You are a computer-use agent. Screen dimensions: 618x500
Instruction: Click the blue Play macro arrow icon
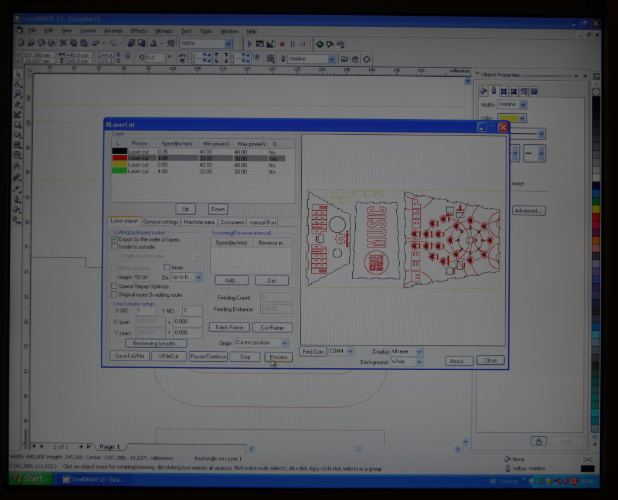click(x=249, y=44)
